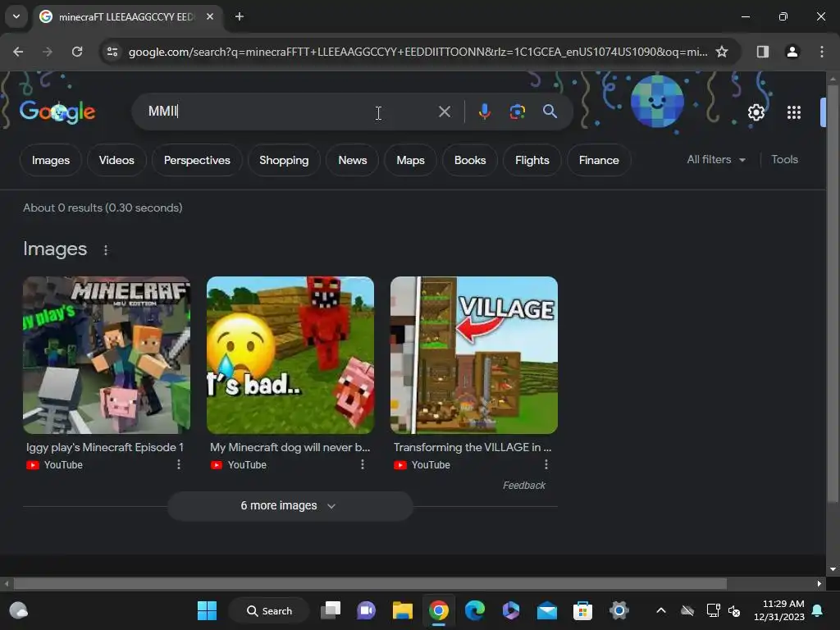Viewport: 840px width, 630px height.
Task: Close the minecraFT search tab
Action: pos(210,16)
